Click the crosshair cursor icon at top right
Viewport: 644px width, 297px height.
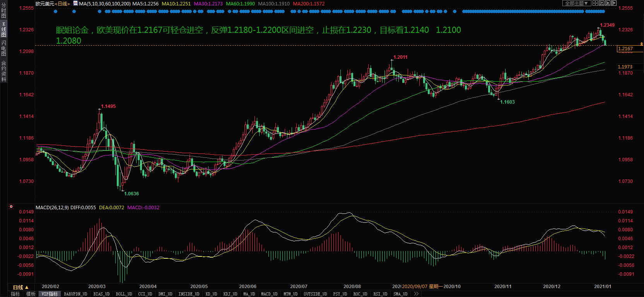point(595,3)
